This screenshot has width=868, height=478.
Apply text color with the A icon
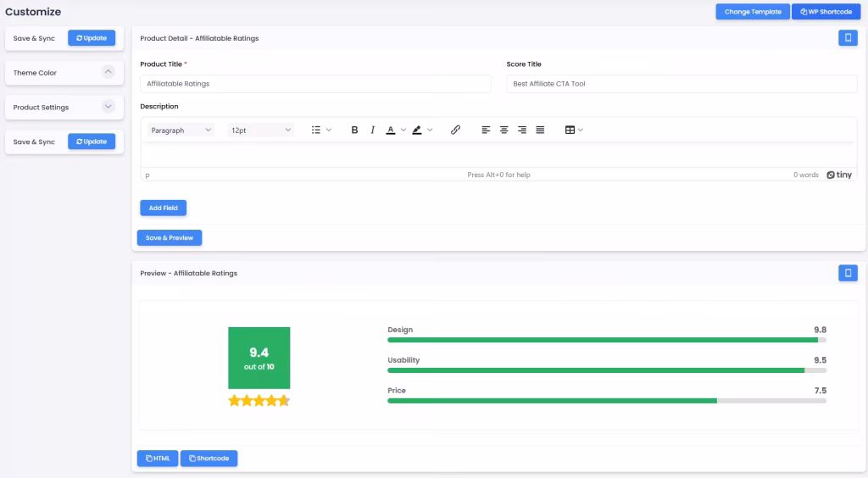pyautogui.click(x=390, y=130)
